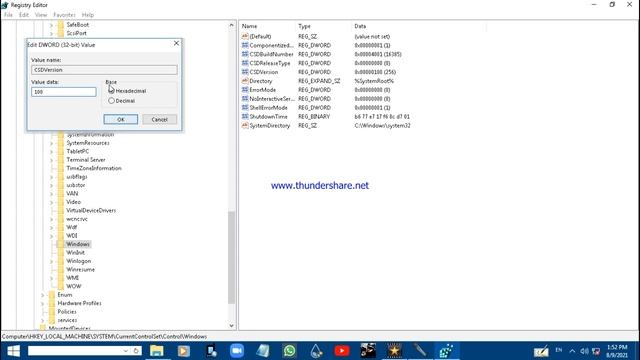Expand the Hardware Profiles key

click(x=42, y=303)
